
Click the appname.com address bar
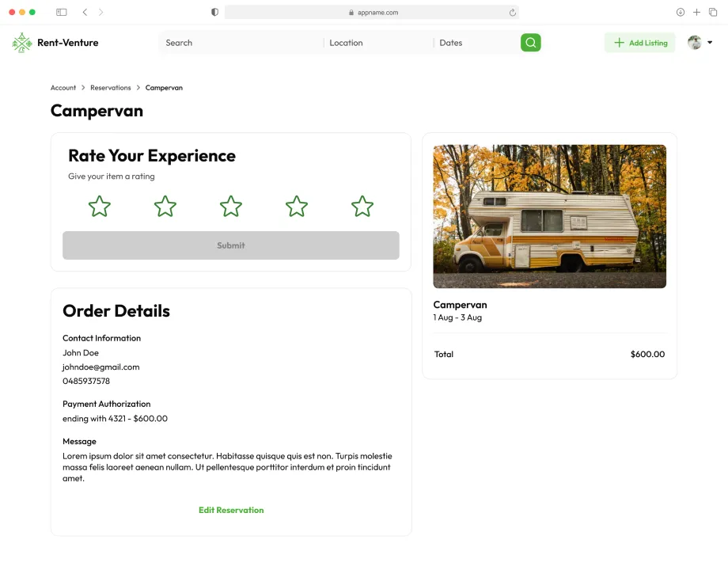371,13
